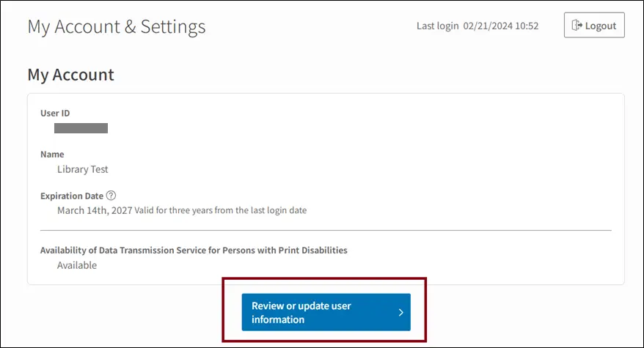This screenshot has height=348, width=644.
Task: Click the Logout button
Action: click(x=594, y=25)
